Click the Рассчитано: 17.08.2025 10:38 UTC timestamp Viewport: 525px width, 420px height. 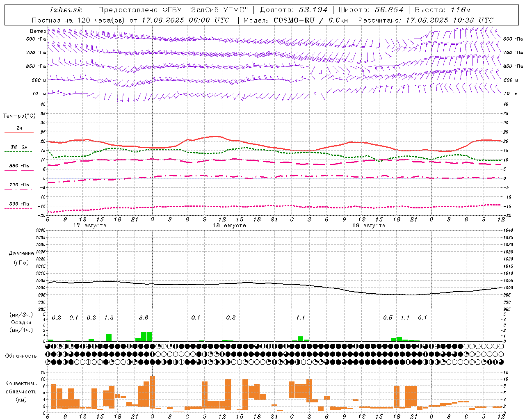(x=426, y=20)
